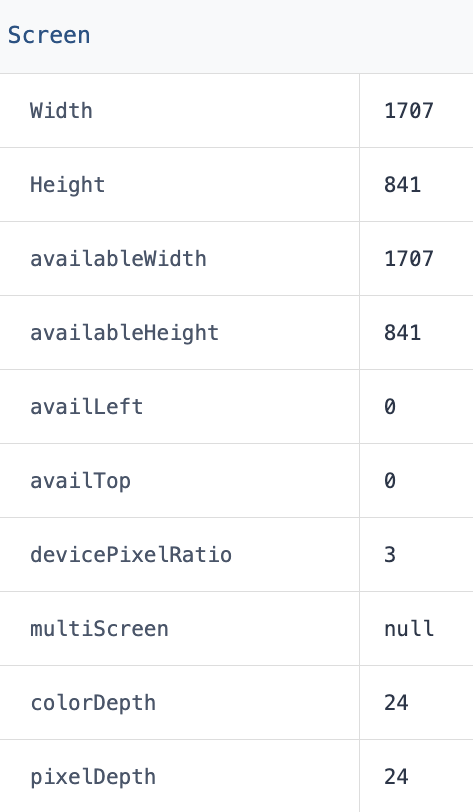The image size is (473, 812).
Task: Select the availableWidth label
Action: pos(118,259)
